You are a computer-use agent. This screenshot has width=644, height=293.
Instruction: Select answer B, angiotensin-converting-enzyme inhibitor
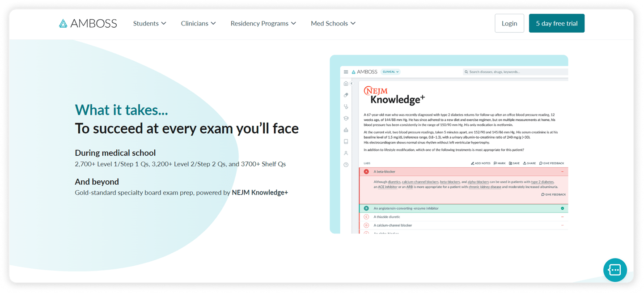pos(463,208)
